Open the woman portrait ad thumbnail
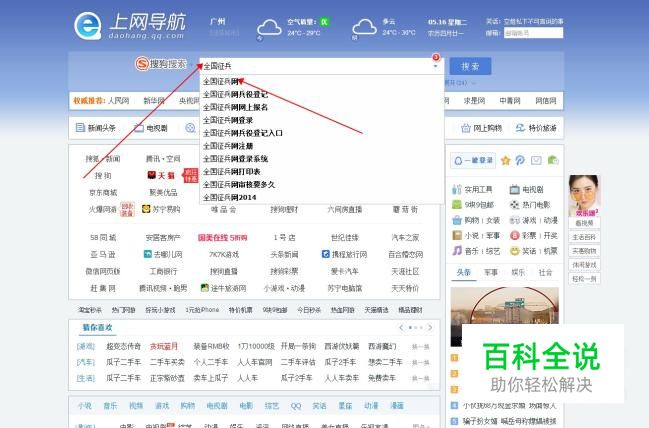This screenshot has height=428, width=649. click(x=584, y=196)
